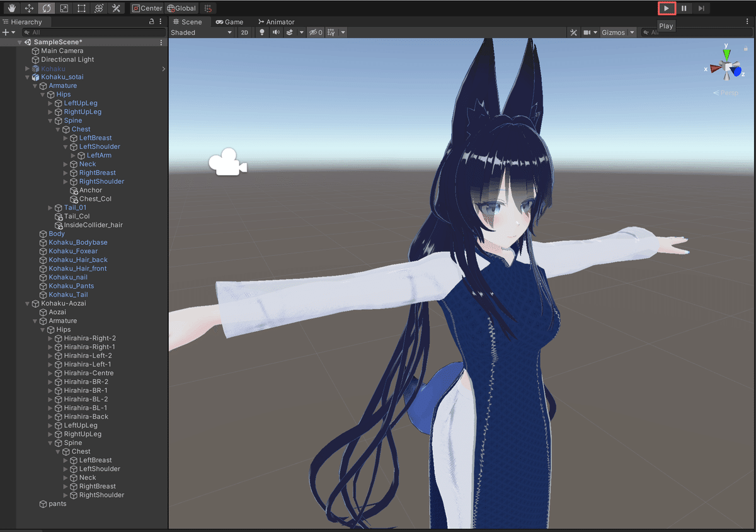Toggle hidden objects visibility count
The width and height of the screenshot is (756, 532).
[316, 32]
